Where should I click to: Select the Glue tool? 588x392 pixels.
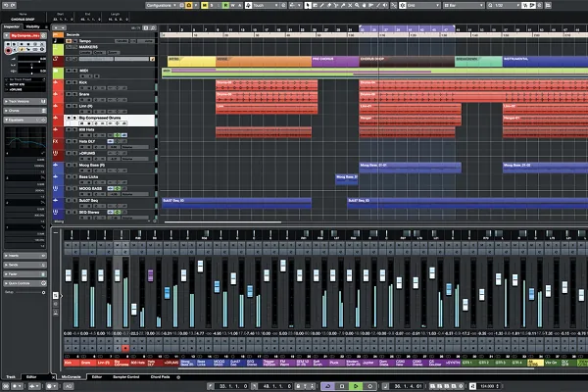[343, 5]
